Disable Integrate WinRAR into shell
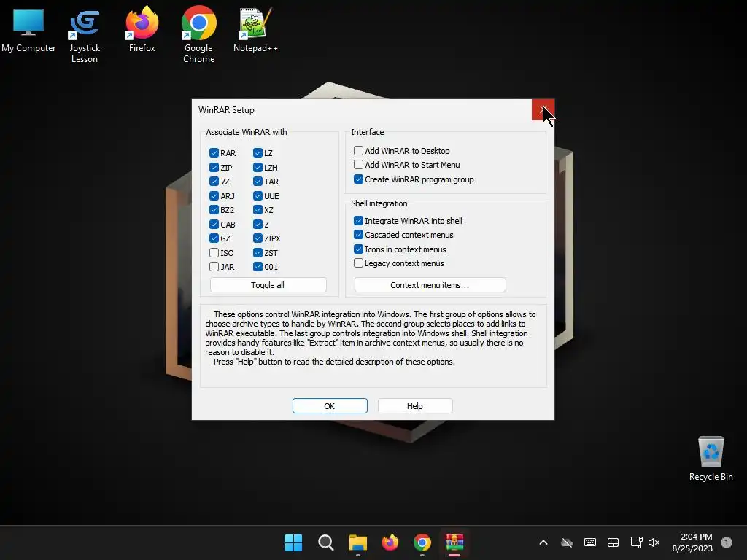Image resolution: width=747 pixels, height=560 pixels. 358,220
